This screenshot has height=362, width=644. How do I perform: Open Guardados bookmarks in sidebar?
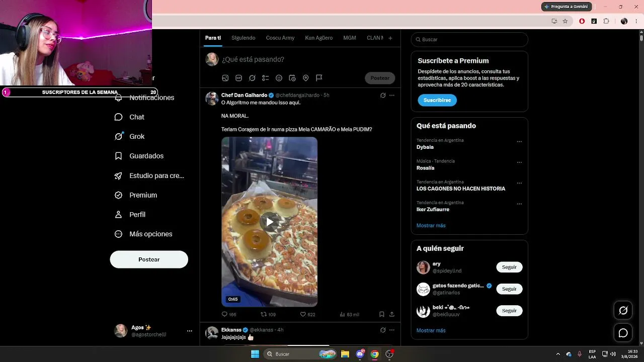coord(139,156)
